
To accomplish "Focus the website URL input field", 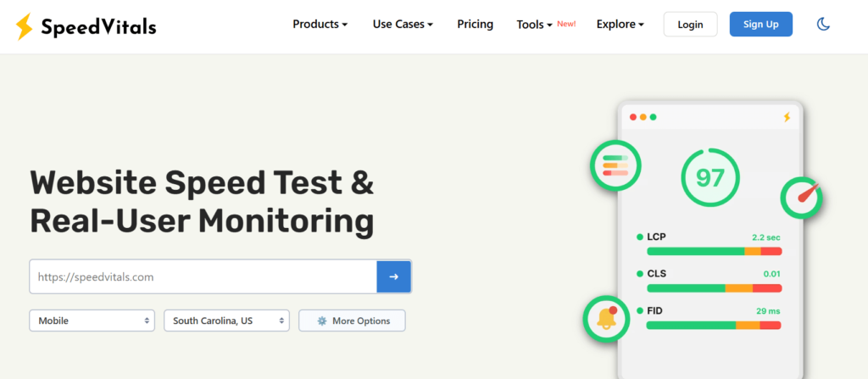I will tap(203, 276).
